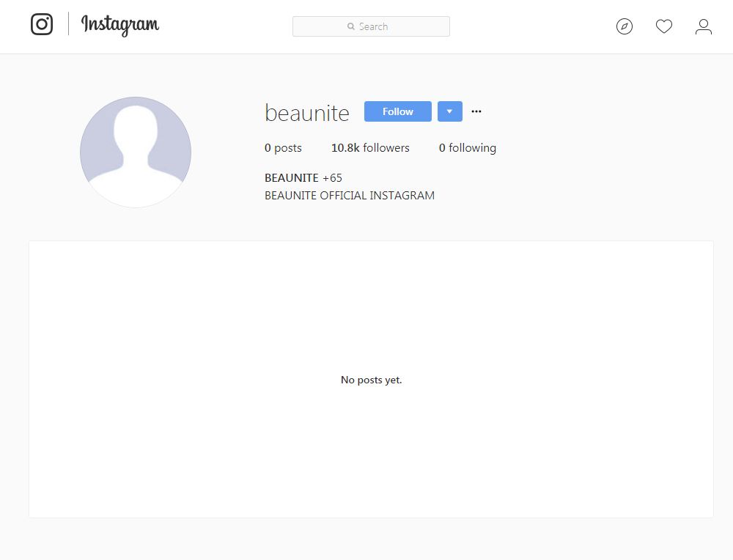Viewport: 733px width, 560px height.
Task: Click the 'No posts yet.' message
Action: 371,380
